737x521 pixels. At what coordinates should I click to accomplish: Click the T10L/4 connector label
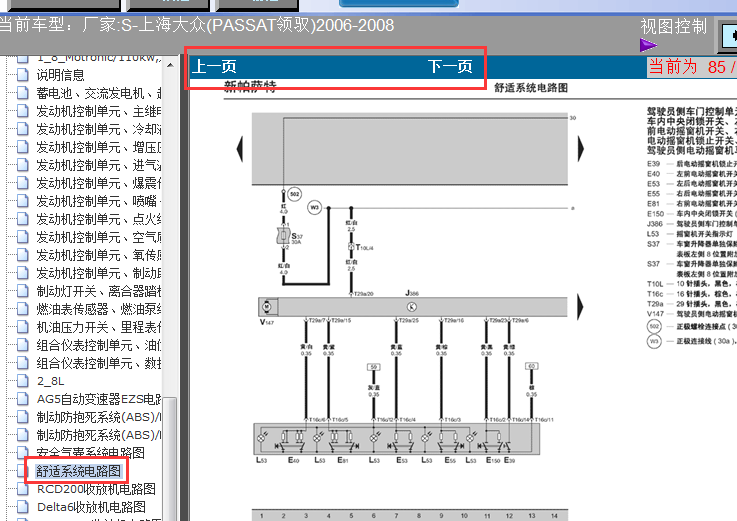[364, 247]
